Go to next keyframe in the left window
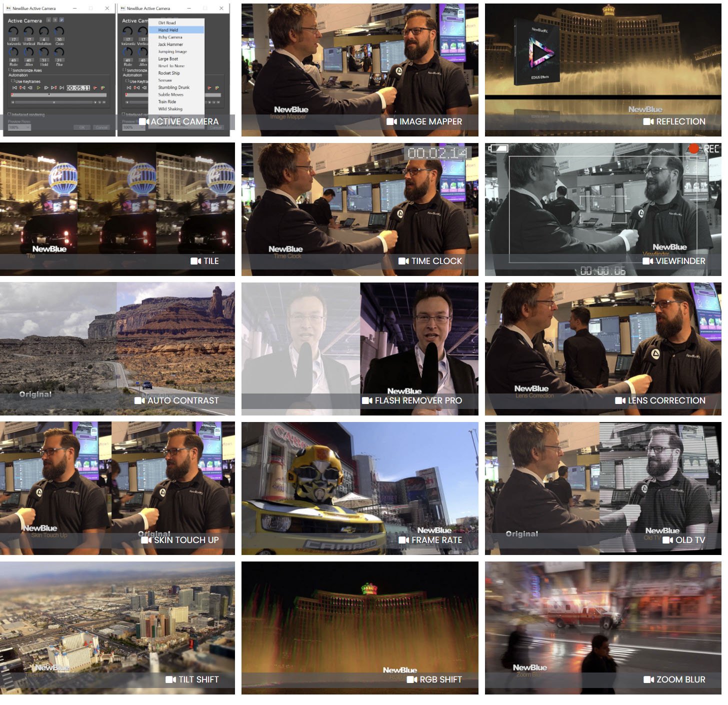This screenshot has height=705, width=728. click(x=54, y=88)
